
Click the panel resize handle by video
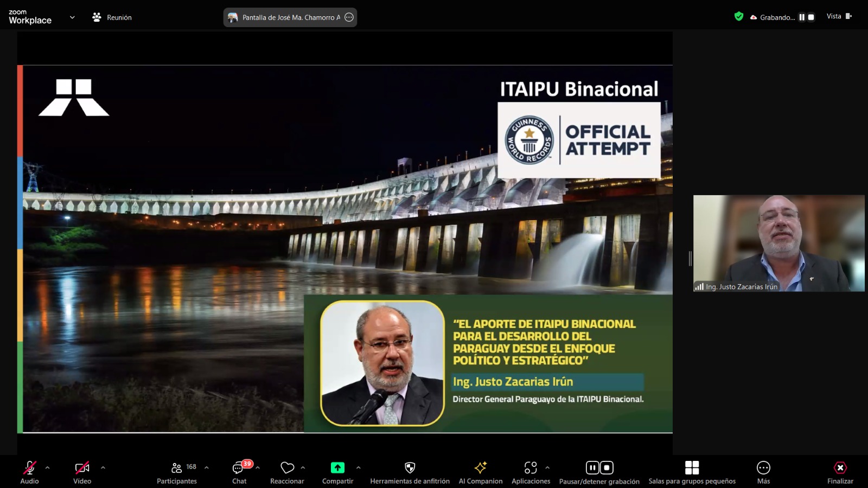coord(690,259)
